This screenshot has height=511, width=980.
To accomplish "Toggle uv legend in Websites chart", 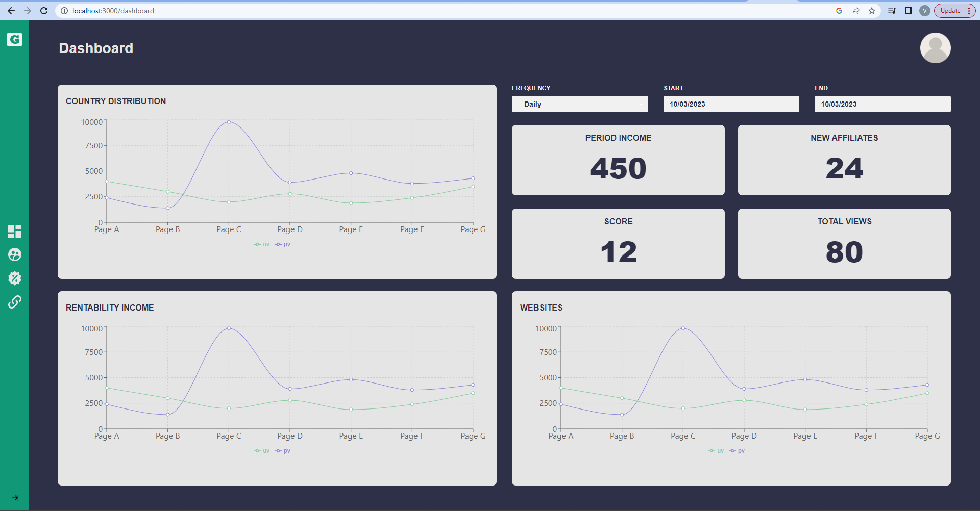I will 716,451.
